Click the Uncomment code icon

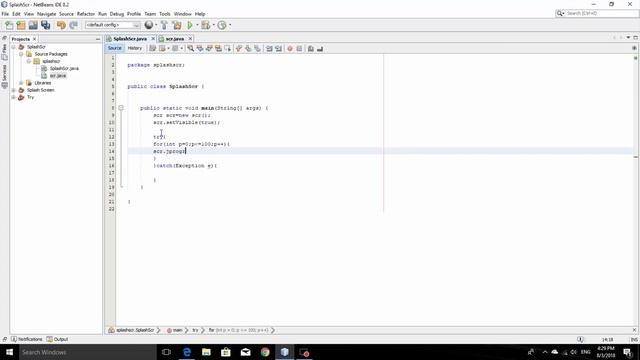point(320,49)
